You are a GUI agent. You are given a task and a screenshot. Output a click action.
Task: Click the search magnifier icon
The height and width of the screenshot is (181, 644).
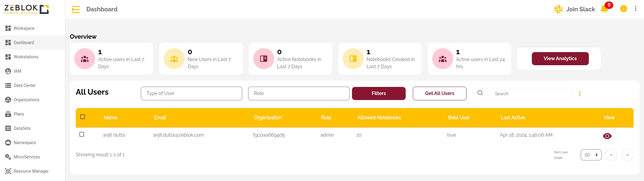tap(480, 93)
